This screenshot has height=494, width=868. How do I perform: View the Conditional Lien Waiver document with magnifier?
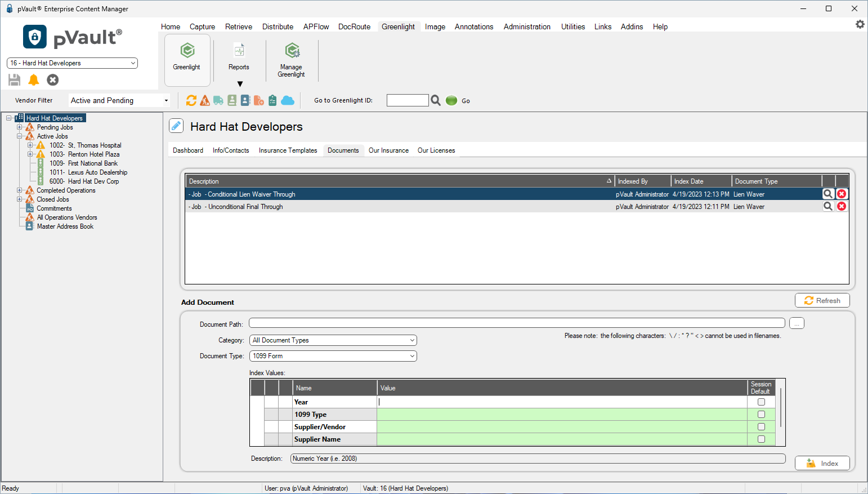(x=828, y=194)
